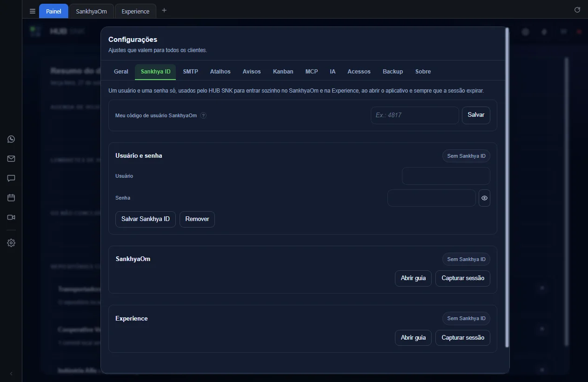Switch to the Painel tab

tap(53, 11)
